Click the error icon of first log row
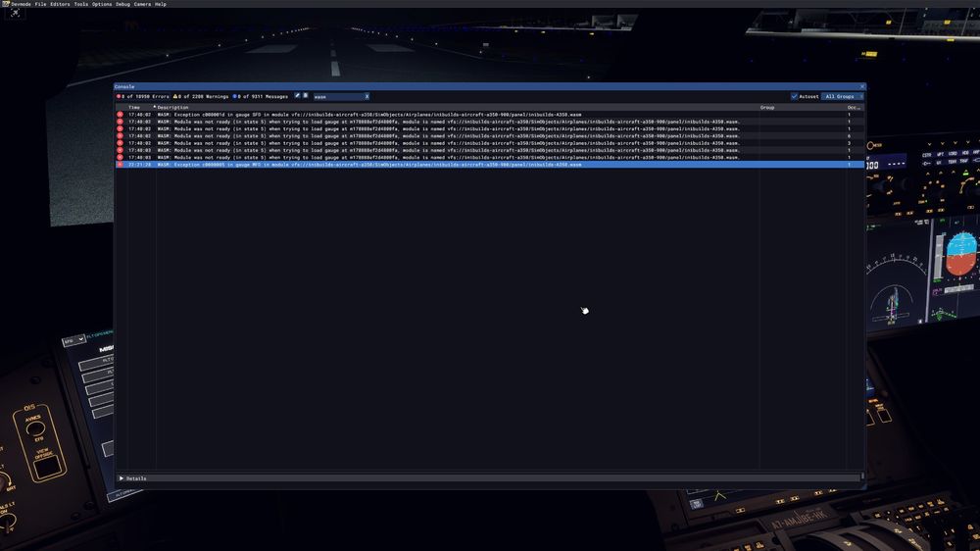This screenshot has width=980, height=551. coord(120,115)
